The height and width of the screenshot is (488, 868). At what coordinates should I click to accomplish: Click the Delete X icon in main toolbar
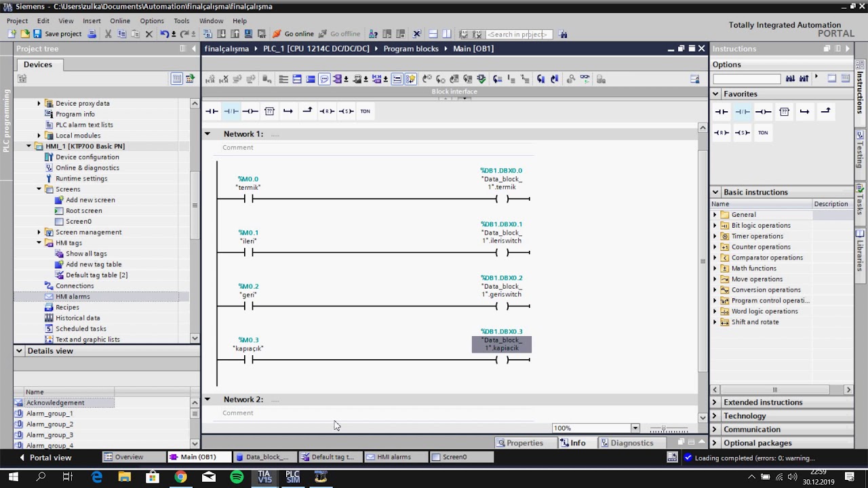[149, 34]
